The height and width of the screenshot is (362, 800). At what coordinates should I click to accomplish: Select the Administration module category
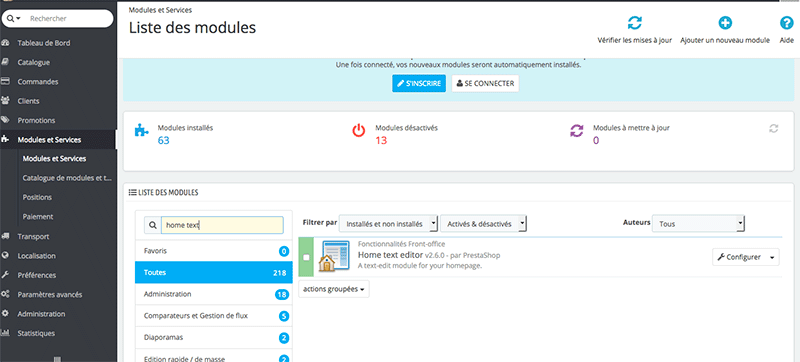click(x=214, y=294)
